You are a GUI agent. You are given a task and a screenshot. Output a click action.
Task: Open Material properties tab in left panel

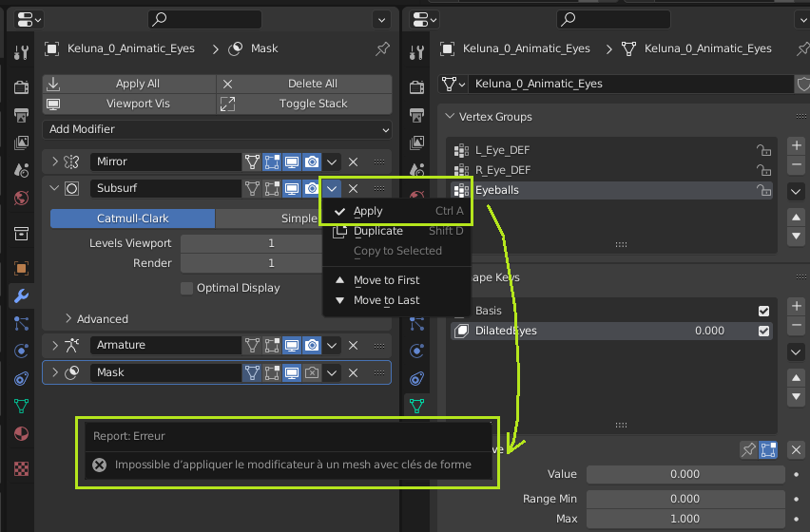point(21,434)
